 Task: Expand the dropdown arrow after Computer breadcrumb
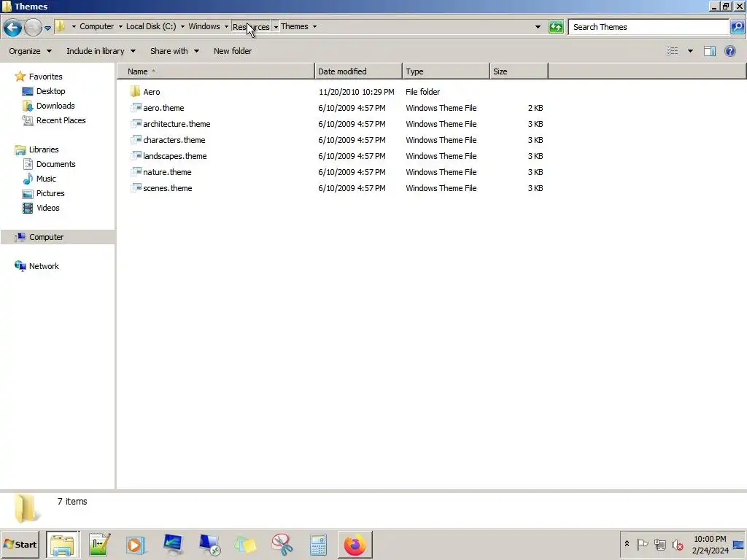point(120,27)
